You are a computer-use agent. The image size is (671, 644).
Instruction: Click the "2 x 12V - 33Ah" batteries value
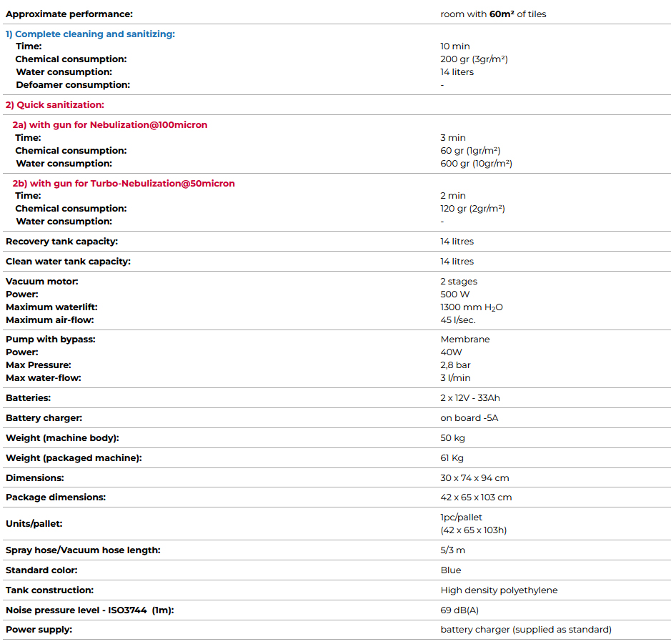pos(470,398)
